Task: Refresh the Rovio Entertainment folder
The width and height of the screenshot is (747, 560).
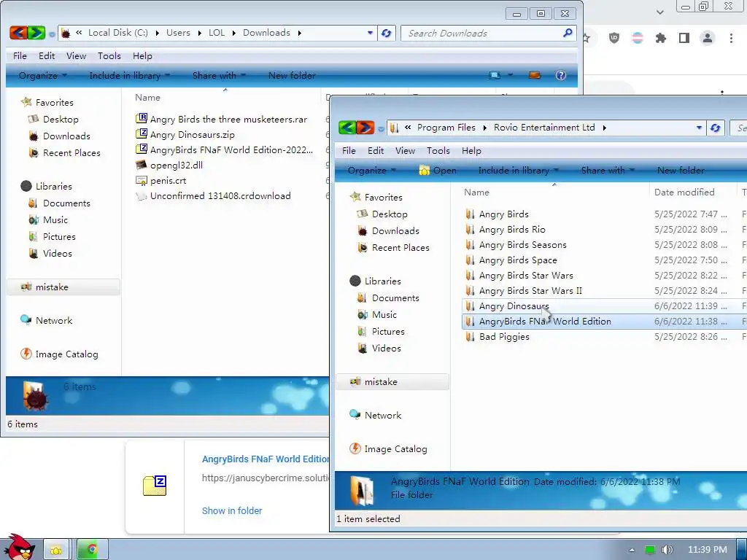Action: click(715, 128)
